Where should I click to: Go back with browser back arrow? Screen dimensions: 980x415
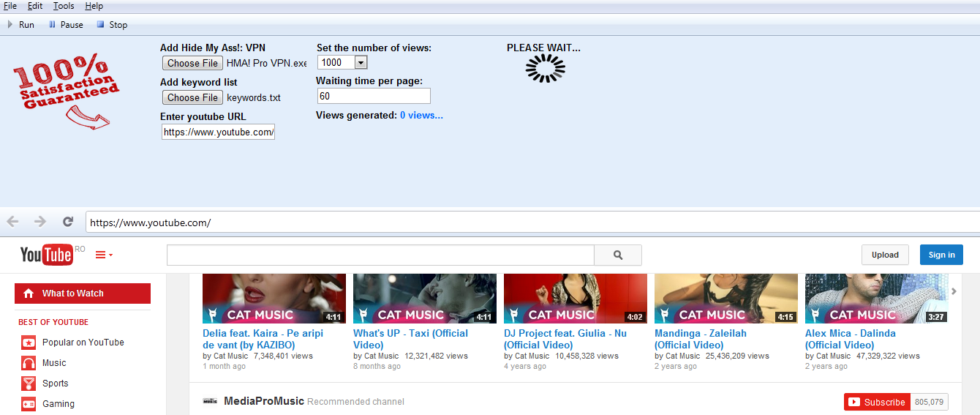[x=13, y=221]
